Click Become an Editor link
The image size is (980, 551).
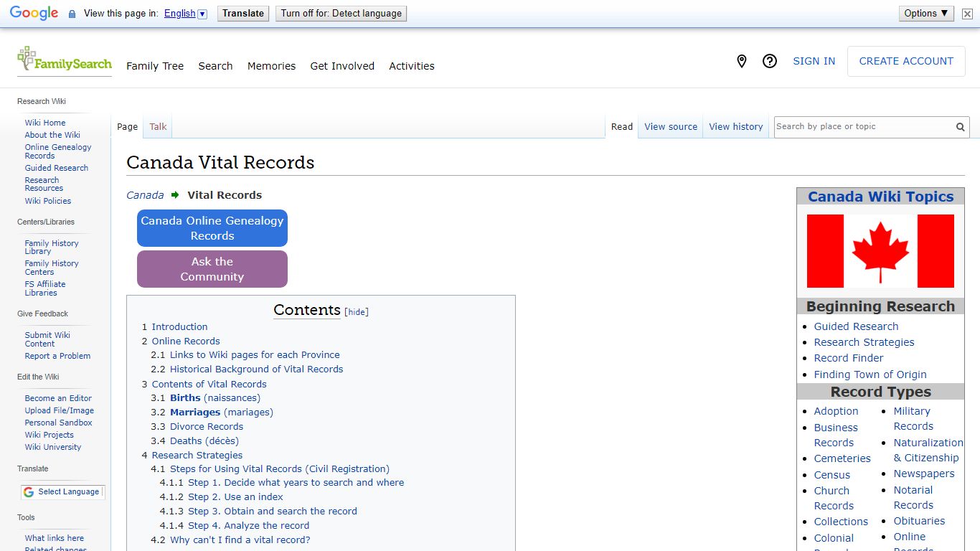pos(58,398)
